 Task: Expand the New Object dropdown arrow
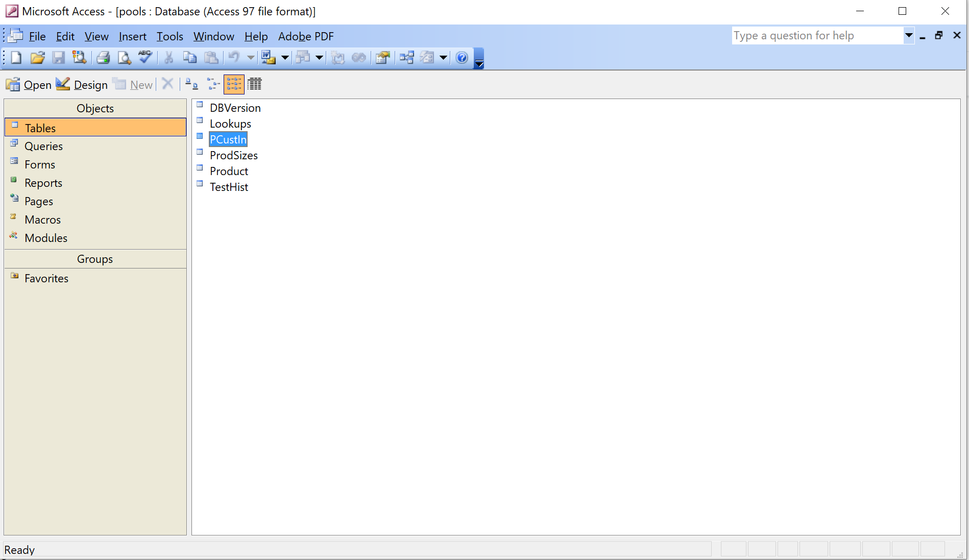click(x=443, y=58)
